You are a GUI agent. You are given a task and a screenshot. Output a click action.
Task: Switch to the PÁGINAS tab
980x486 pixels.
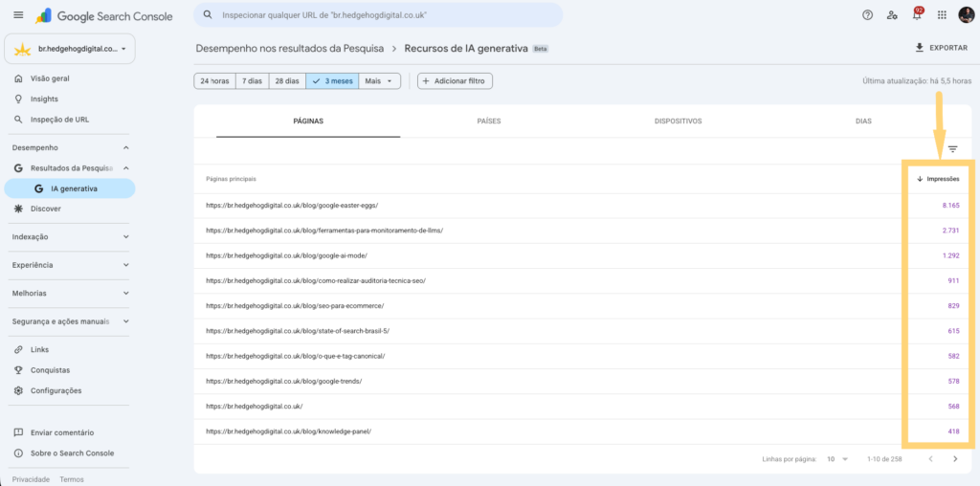point(308,121)
